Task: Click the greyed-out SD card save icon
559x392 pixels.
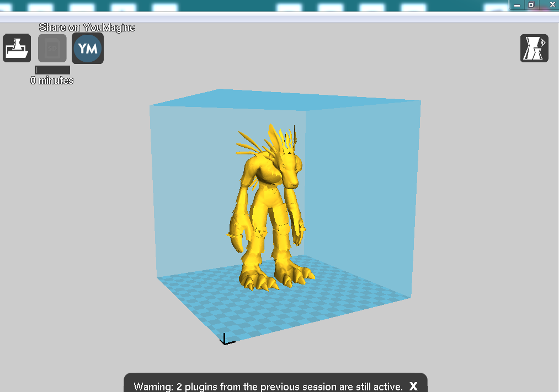Action: pyautogui.click(x=52, y=48)
